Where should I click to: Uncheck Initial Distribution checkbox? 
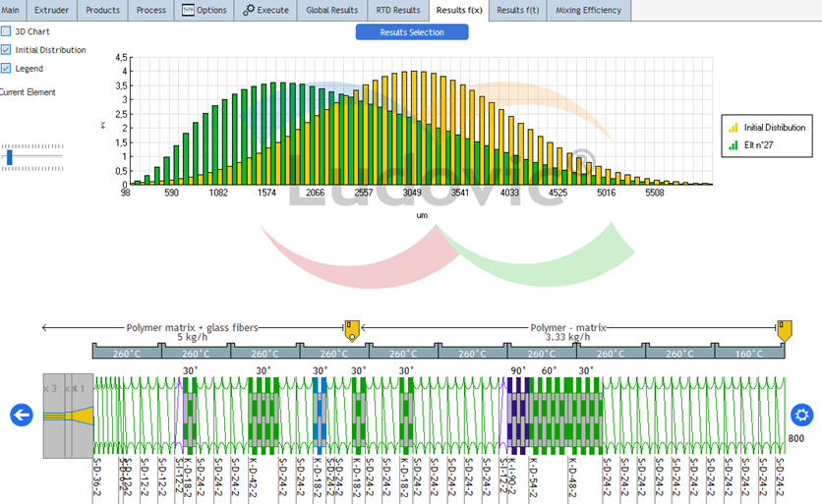click(x=6, y=50)
